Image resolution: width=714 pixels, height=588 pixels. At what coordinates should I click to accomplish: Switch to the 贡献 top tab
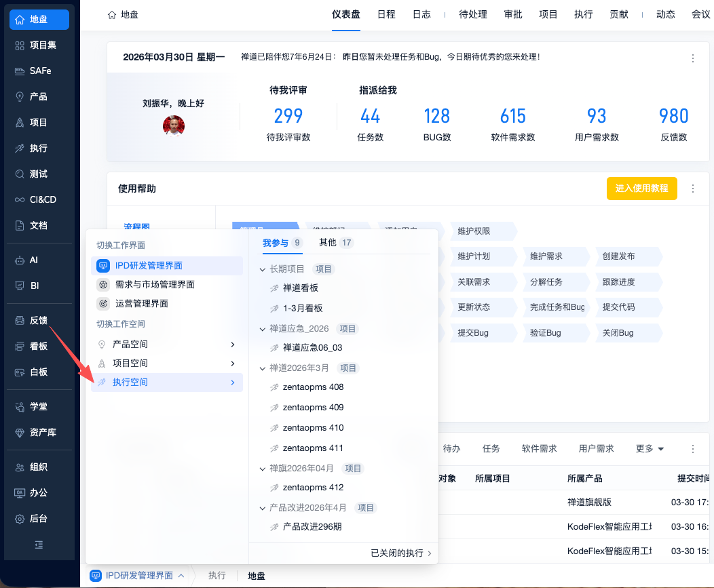click(619, 14)
